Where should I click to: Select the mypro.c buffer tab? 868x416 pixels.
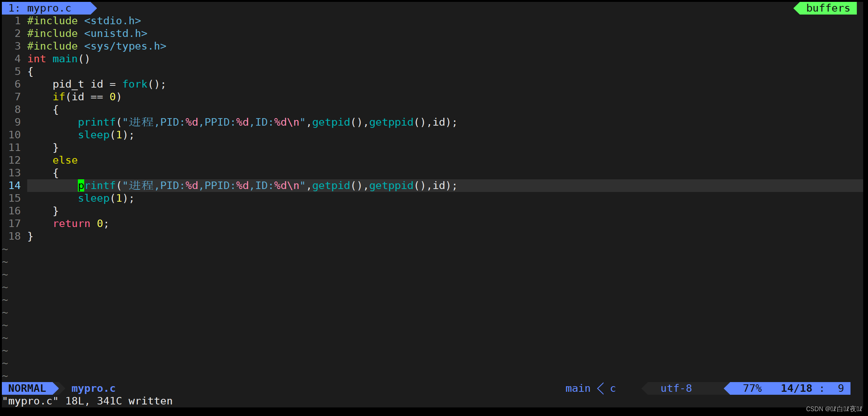(48, 8)
